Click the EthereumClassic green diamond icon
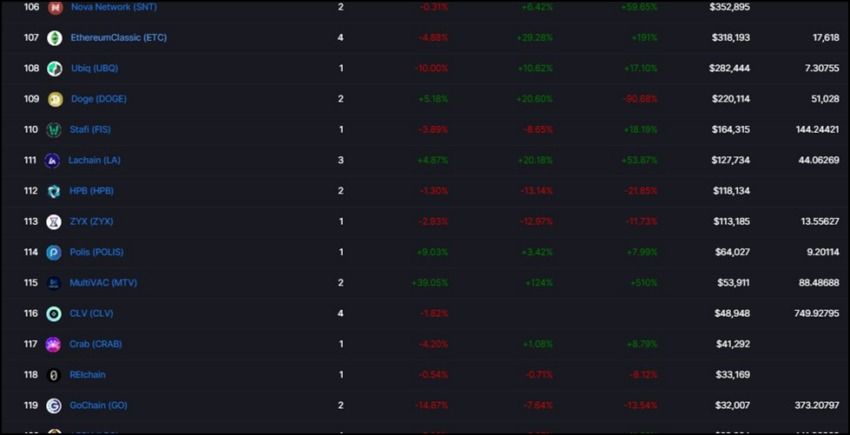Viewport: 850px width, 435px height. click(x=54, y=38)
